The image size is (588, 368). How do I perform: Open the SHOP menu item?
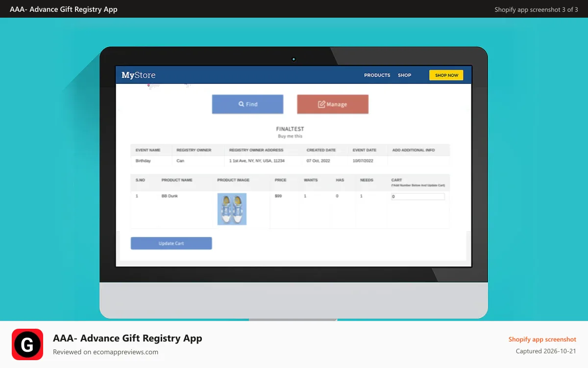[x=405, y=75]
